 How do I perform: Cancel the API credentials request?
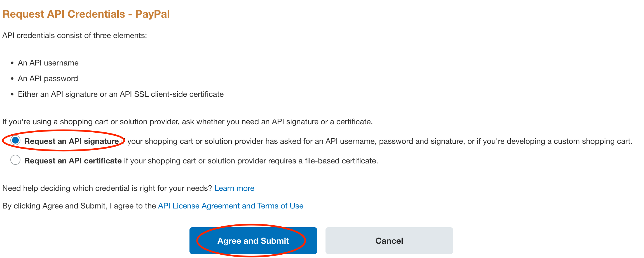coord(389,241)
